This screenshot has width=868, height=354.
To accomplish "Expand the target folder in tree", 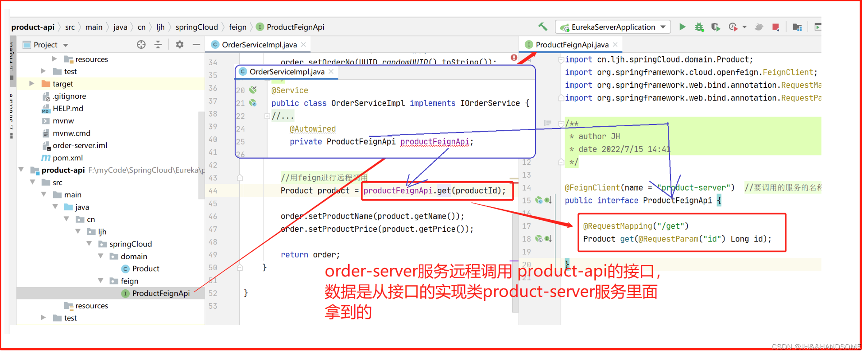I will (x=31, y=83).
